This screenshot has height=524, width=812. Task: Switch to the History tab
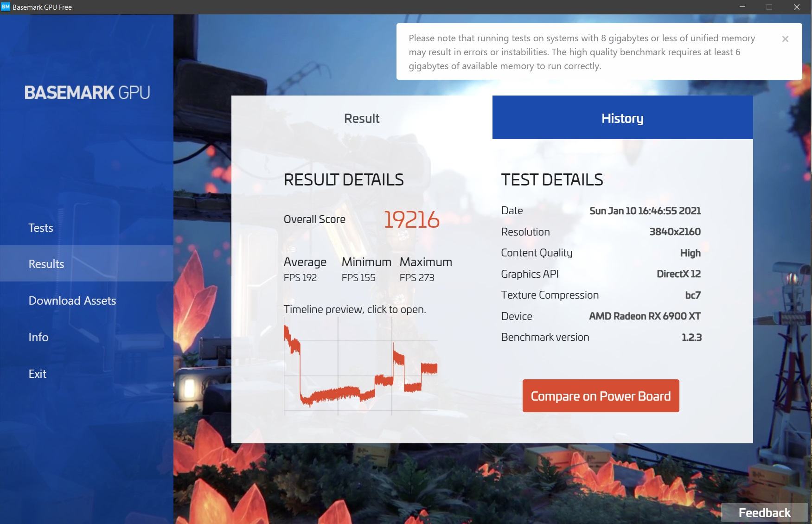(622, 118)
